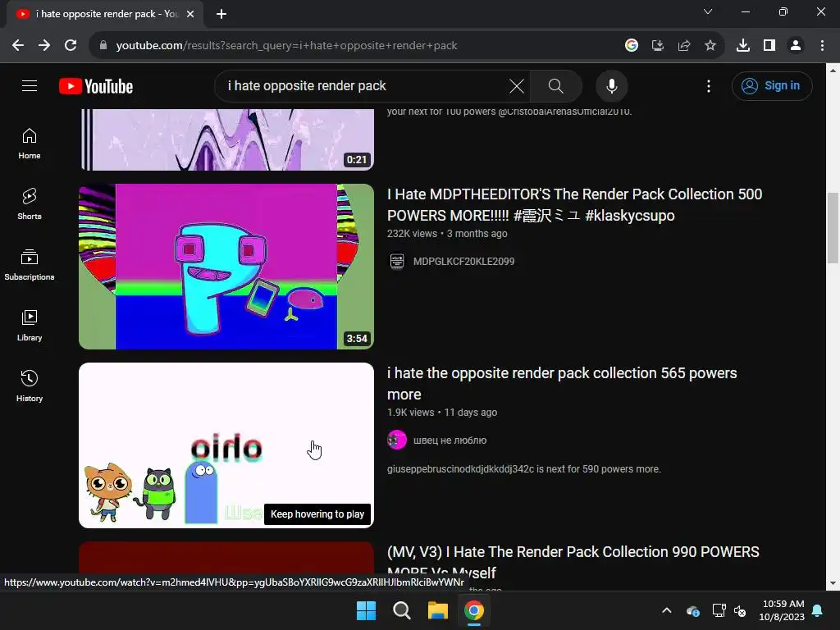This screenshot has width=840, height=630.
Task: Open Chrome downloads icon
Action: (x=743, y=46)
